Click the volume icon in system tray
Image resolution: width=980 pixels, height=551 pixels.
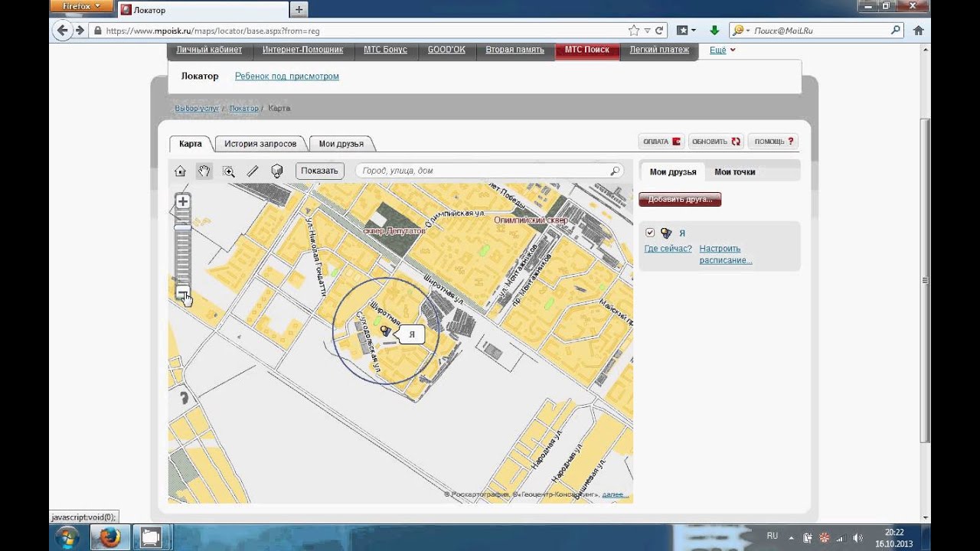pos(858,538)
